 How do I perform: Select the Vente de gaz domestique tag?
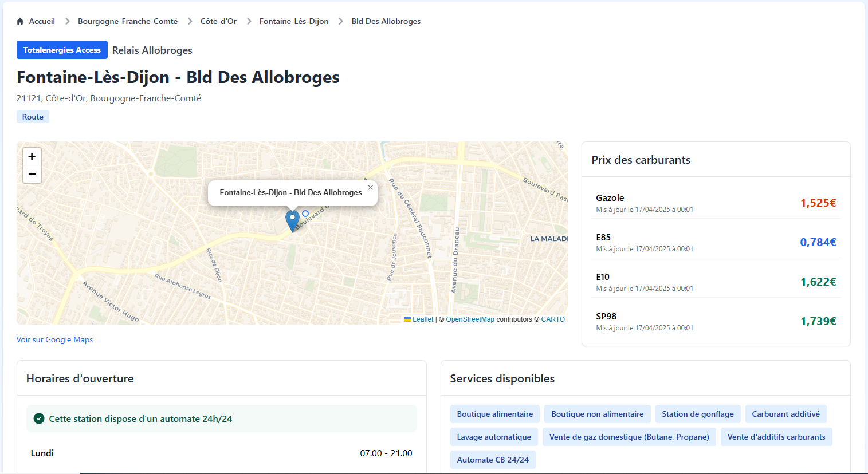[x=629, y=437]
